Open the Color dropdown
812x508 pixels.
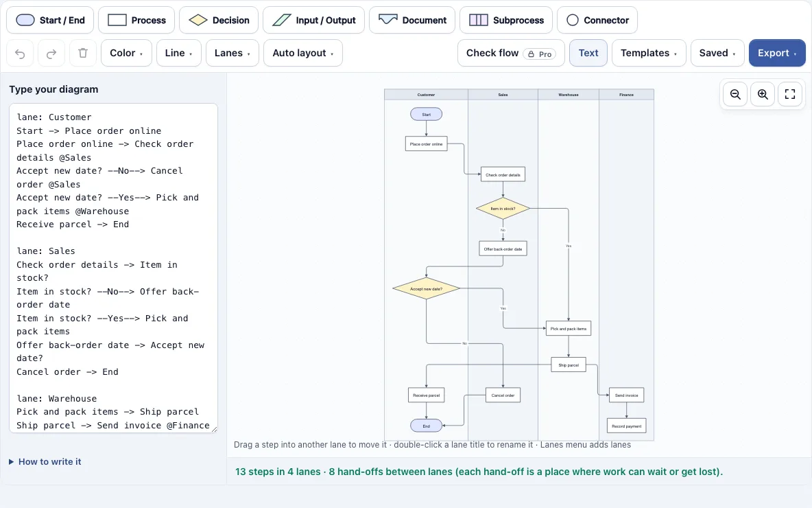click(x=126, y=53)
